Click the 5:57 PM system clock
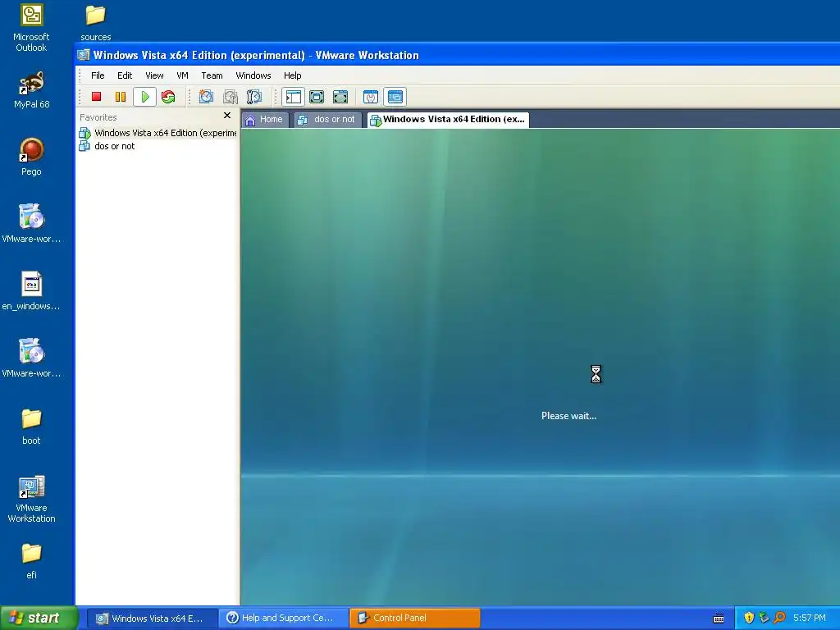 [810, 619]
